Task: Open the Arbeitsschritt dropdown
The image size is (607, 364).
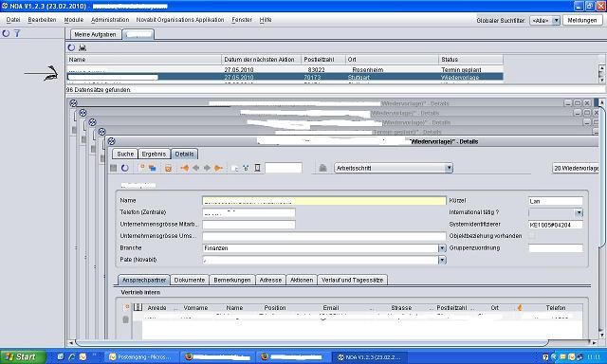Action: point(449,168)
